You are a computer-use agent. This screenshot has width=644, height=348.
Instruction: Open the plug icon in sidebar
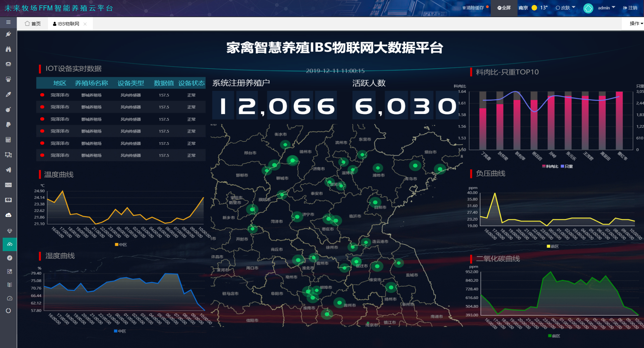(x=8, y=34)
